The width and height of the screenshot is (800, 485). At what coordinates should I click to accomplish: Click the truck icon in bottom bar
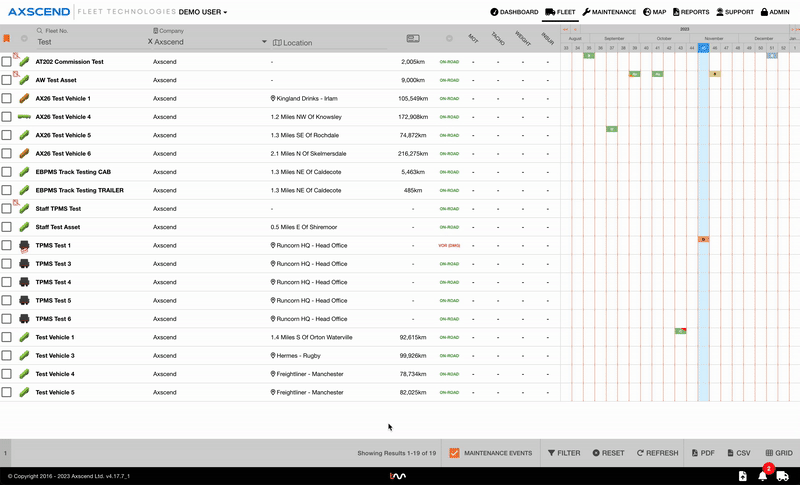pos(783,475)
